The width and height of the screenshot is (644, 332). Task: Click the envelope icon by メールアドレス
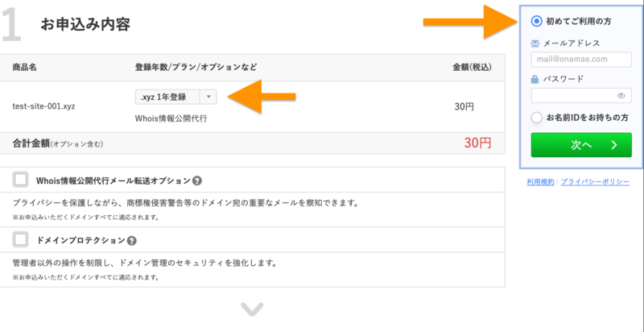click(535, 44)
